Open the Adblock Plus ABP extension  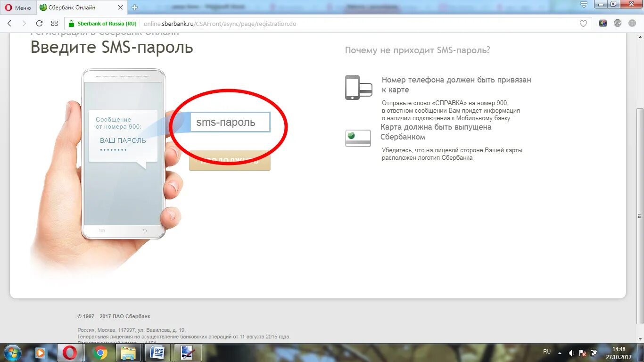tap(618, 23)
